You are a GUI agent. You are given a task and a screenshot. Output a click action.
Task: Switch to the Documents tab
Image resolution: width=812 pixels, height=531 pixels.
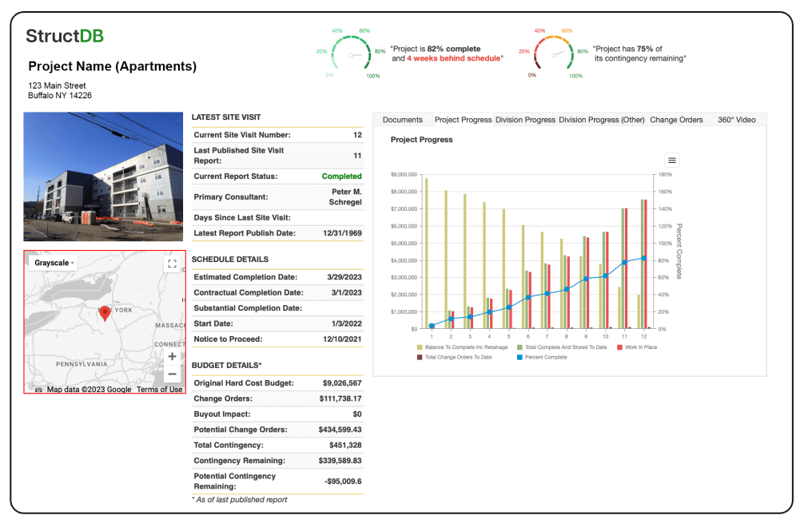[402, 119]
